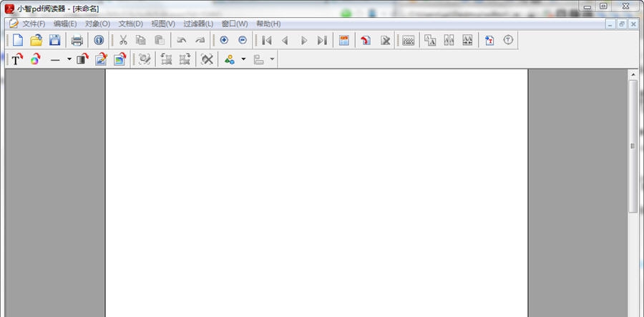Screen dimensions: 644x317
Task: Select the line style button
Action: pos(55,60)
